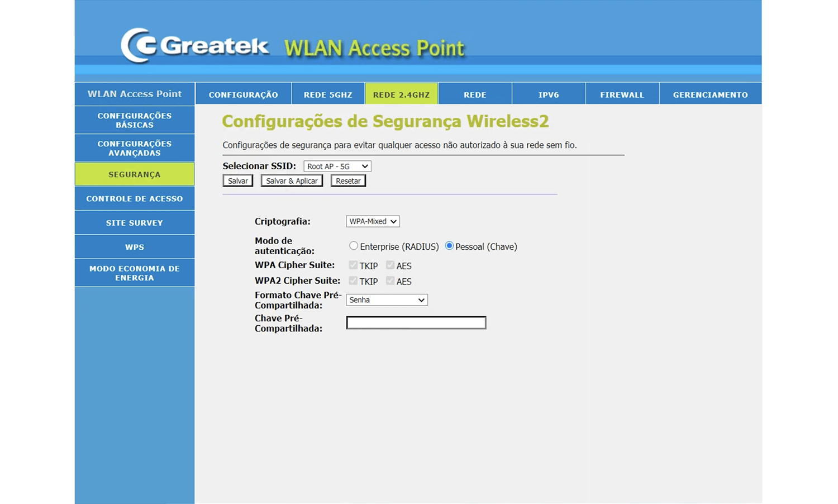
Task: Select Enterprise (RADIUS) authentication mode
Action: click(354, 246)
